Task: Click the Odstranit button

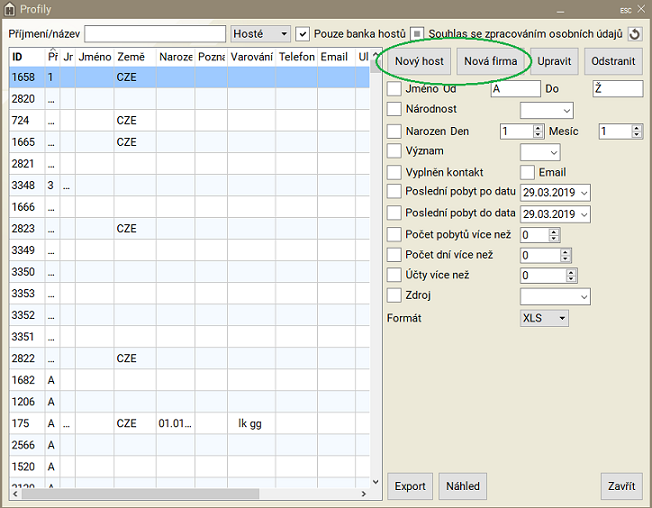Action: 613,61
